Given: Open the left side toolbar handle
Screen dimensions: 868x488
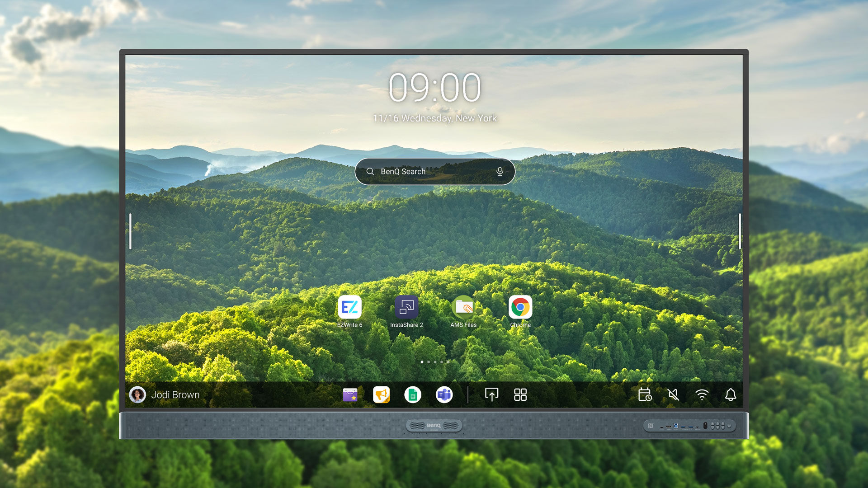Looking at the screenshot, I should [x=130, y=231].
